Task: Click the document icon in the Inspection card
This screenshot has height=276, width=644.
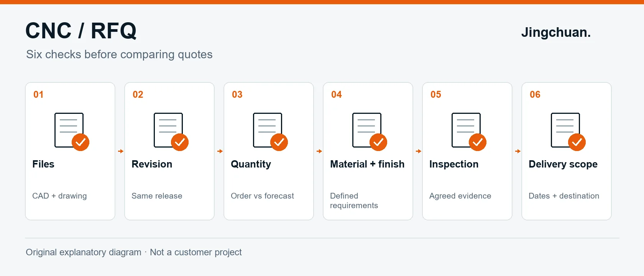Action: pyautogui.click(x=469, y=131)
